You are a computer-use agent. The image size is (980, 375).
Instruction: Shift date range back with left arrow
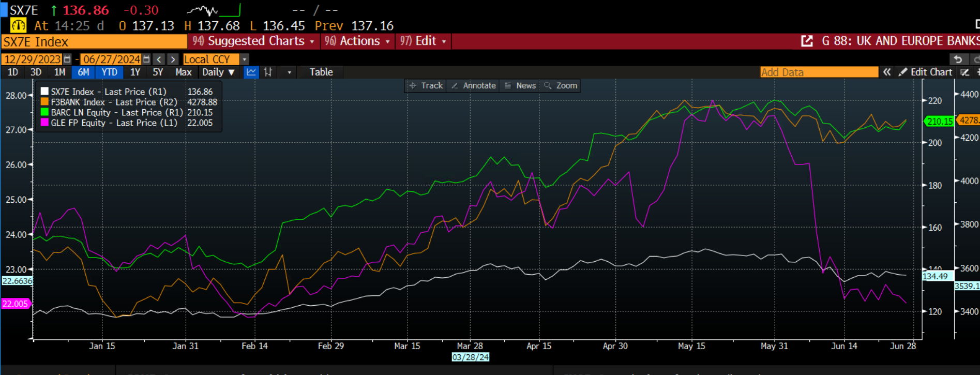pos(159,59)
